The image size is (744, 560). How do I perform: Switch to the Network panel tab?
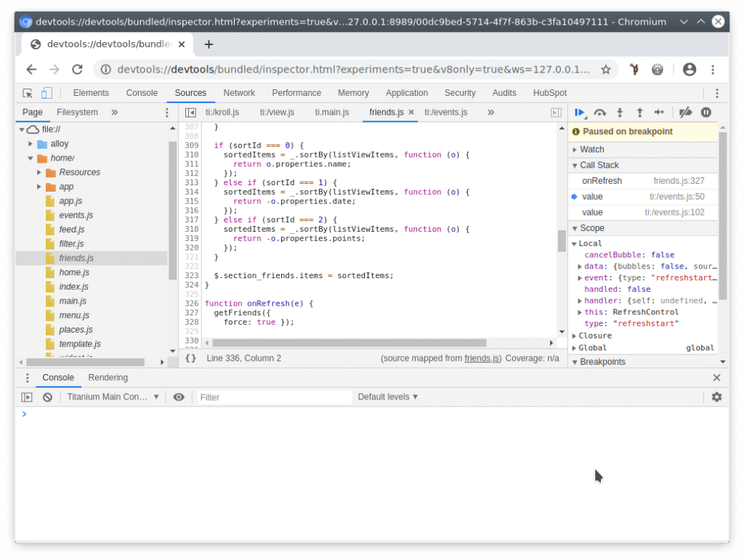(x=239, y=93)
